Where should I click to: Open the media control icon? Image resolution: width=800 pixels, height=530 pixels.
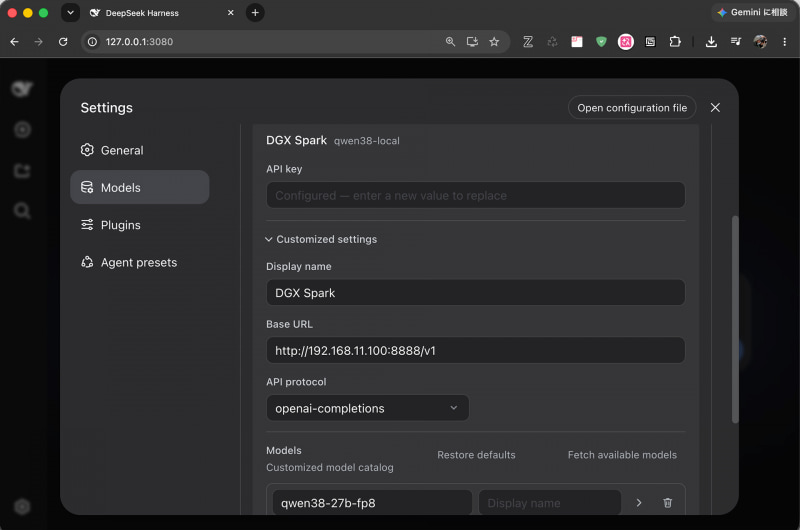pos(735,42)
